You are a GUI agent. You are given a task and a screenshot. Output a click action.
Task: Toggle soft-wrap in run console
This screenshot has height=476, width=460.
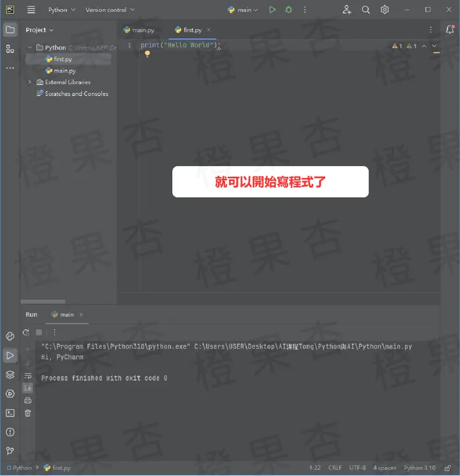[x=27, y=376]
